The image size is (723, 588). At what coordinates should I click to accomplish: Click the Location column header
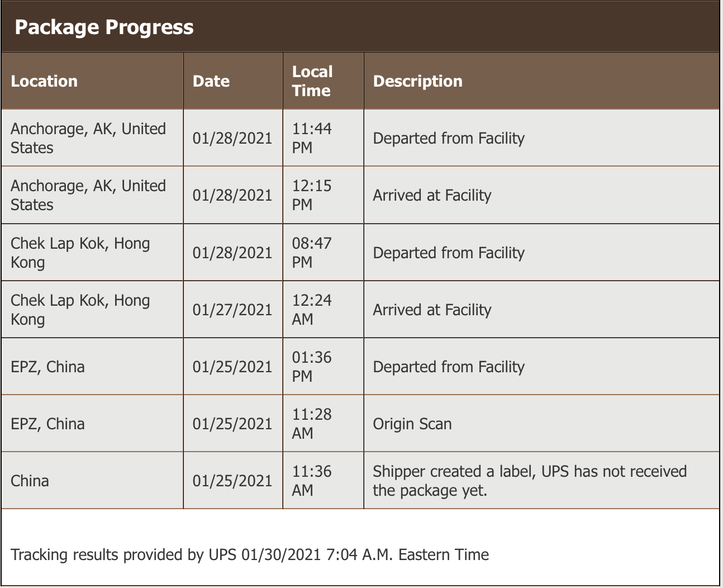[x=44, y=82]
